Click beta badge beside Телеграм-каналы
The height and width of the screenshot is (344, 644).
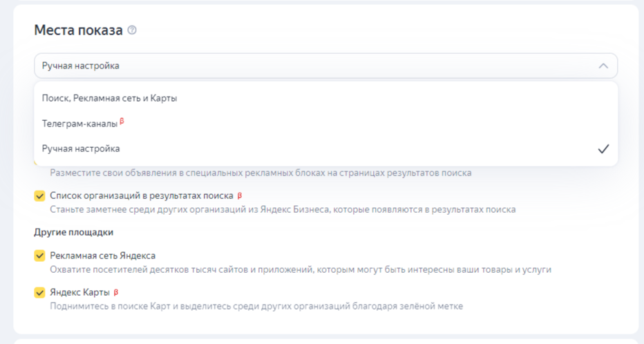pyautogui.click(x=122, y=122)
